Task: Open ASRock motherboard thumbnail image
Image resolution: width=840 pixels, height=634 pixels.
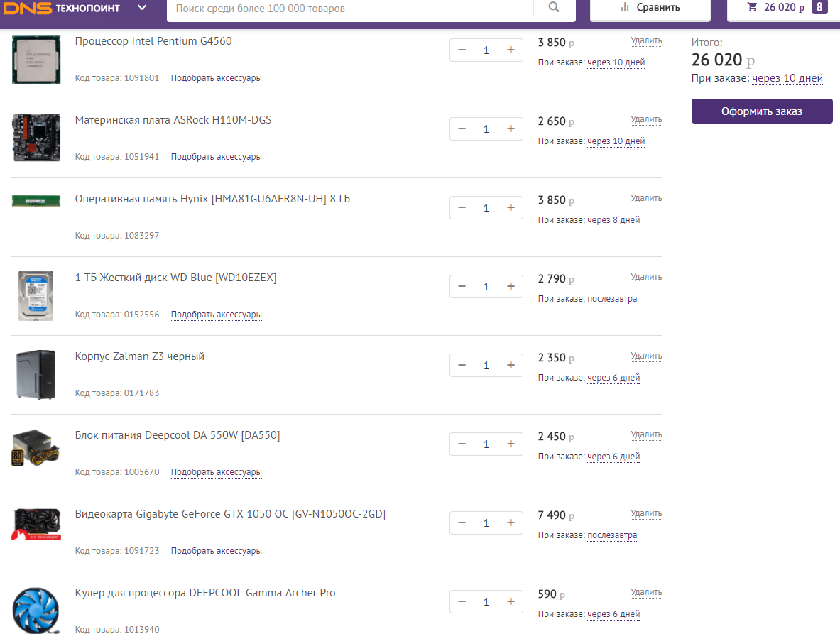Action: click(x=36, y=138)
